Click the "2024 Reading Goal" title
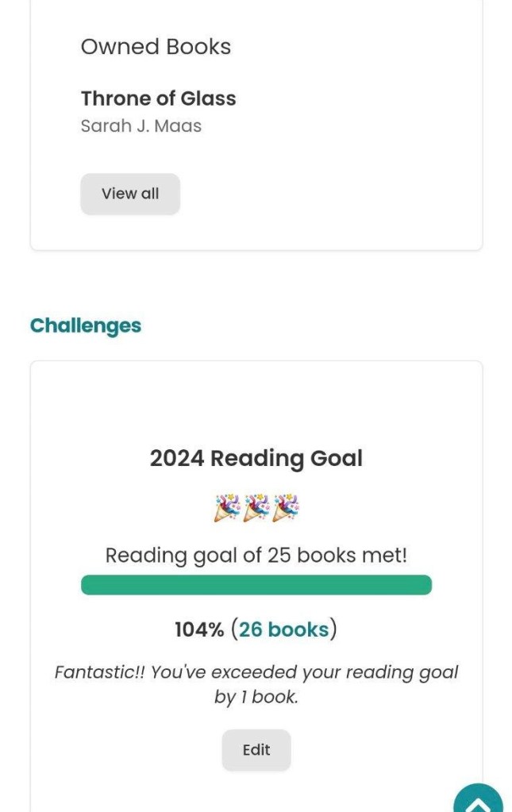Image resolution: width=512 pixels, height=812 pixels. click(256, 459)
